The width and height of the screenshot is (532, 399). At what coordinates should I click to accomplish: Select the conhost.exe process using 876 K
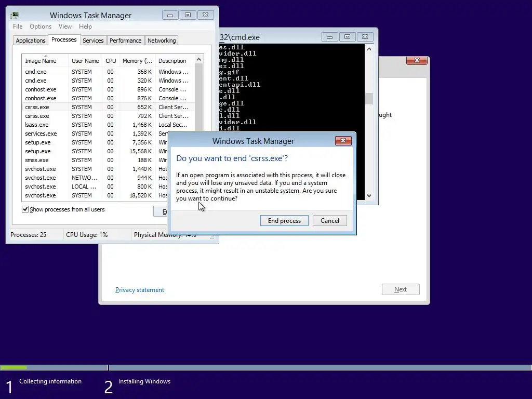108,98
